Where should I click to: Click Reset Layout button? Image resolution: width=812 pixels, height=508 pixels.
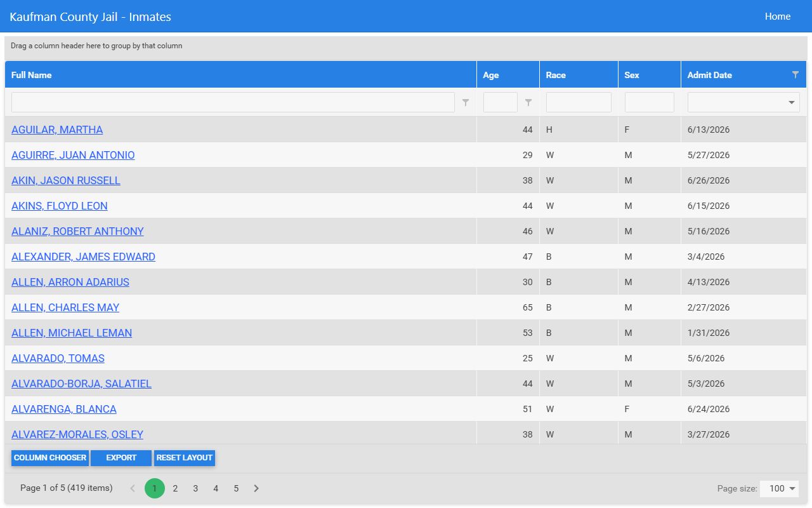[x=185, y=458]
